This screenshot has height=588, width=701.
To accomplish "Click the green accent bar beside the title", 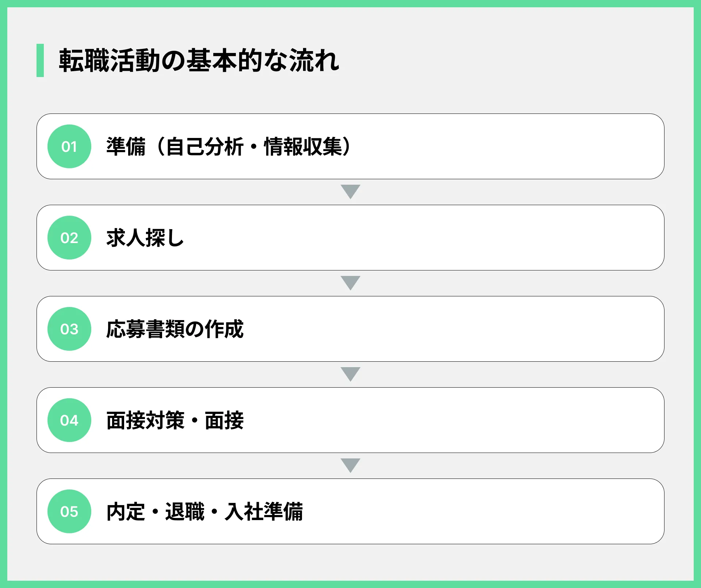I will [x=40, y=60].
